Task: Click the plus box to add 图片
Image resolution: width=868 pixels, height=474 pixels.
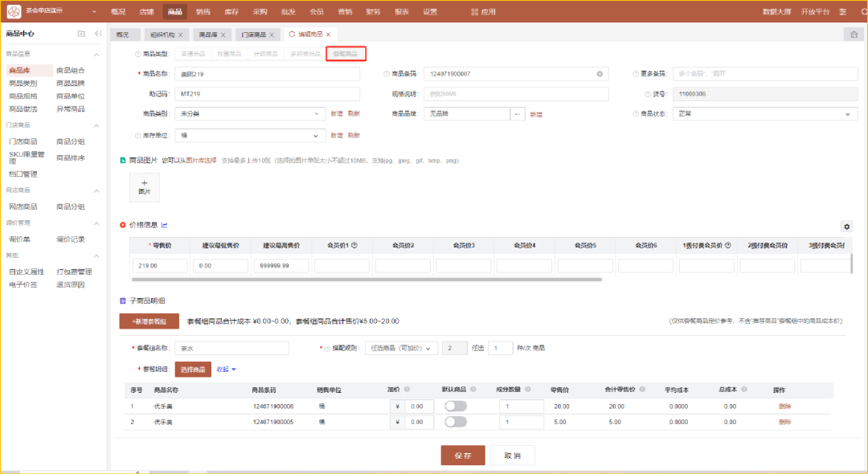Action: (145, 186)
